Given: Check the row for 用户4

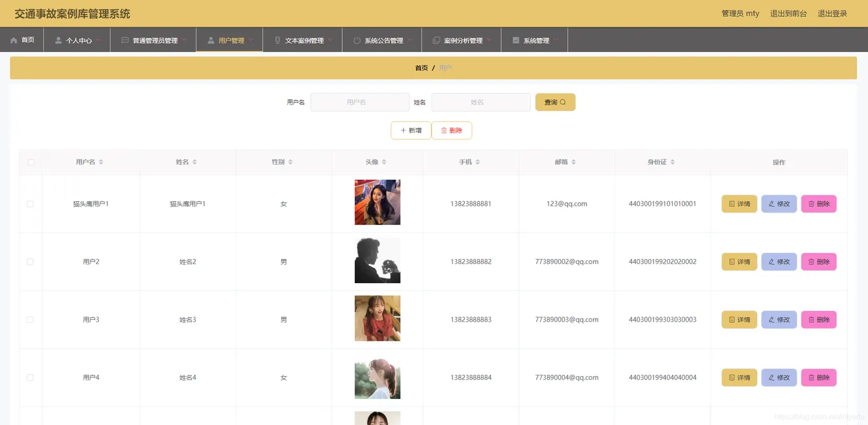Looking at the screenshot, I should (30, 377).
